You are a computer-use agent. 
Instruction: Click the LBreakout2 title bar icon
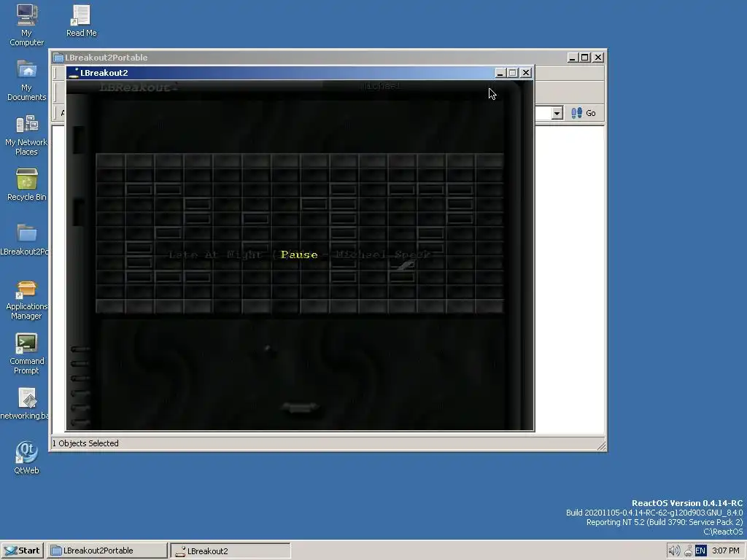pyautogui.click(x=74, y=73)
